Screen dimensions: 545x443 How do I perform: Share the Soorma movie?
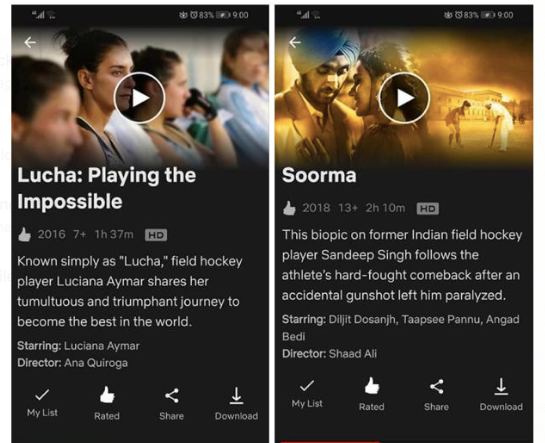tap(436, 395)
